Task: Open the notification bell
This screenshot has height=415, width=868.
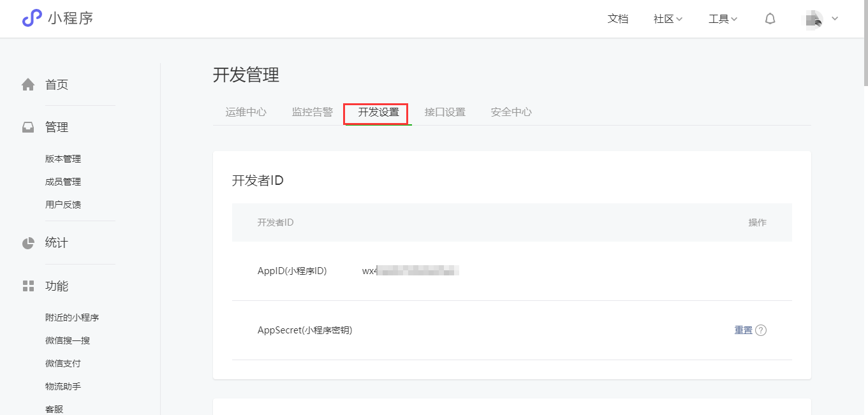Action: pos(770,18)
